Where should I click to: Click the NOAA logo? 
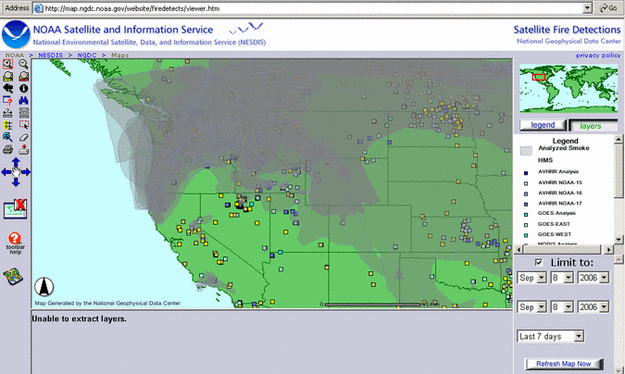pyautogui.click(x=16, y=35)
